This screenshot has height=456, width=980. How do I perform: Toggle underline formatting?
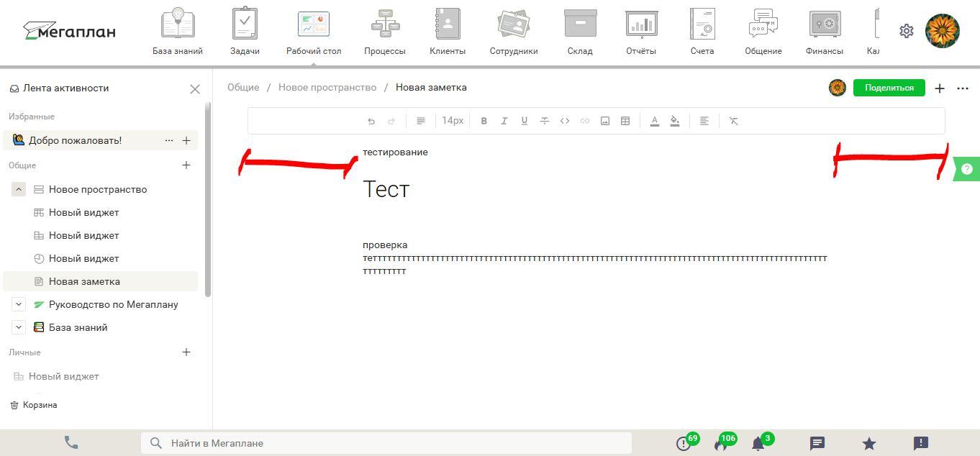pos(525,121)
